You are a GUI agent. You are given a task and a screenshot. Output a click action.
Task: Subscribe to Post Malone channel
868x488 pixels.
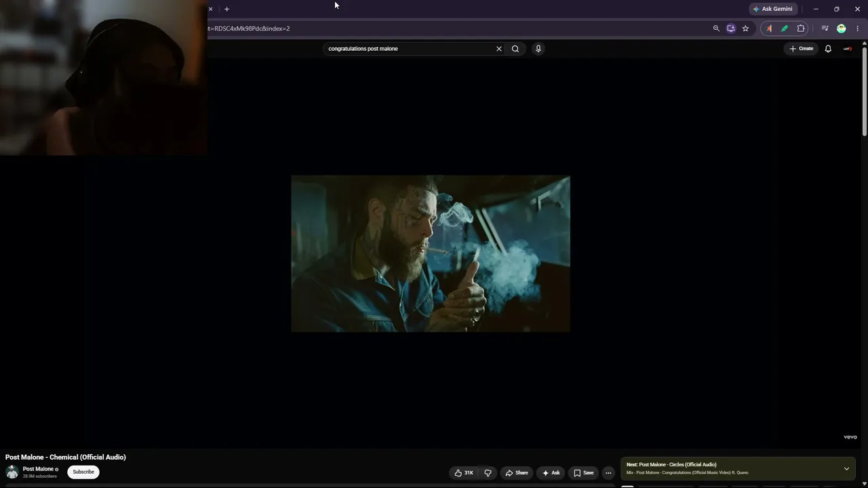83,472
